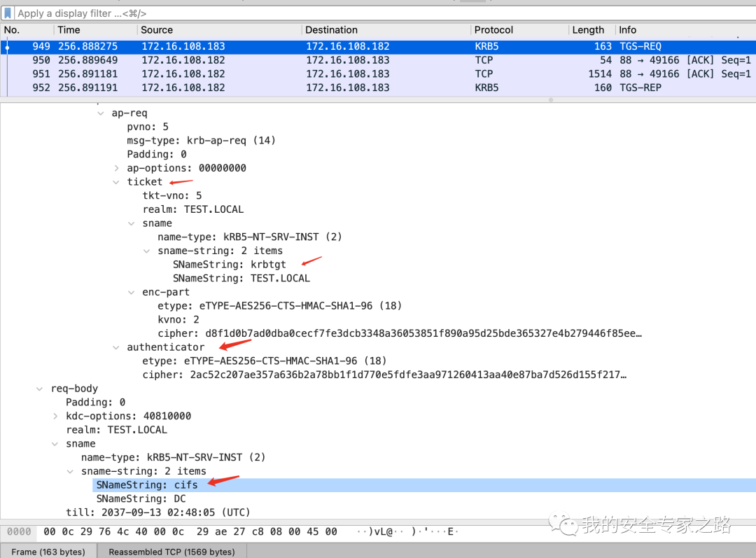
Task: Collapse the req-body sname node
Action: click(55, 444)
